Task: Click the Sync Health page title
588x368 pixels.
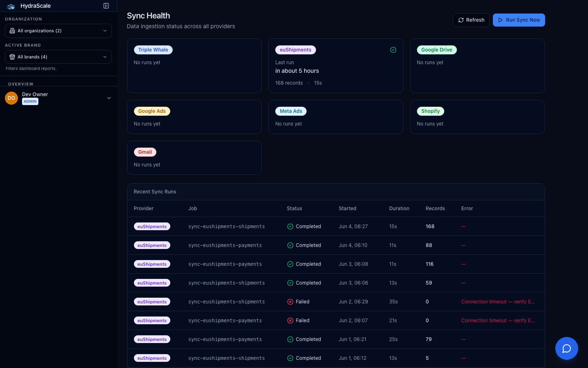Action: coord(149,16)
